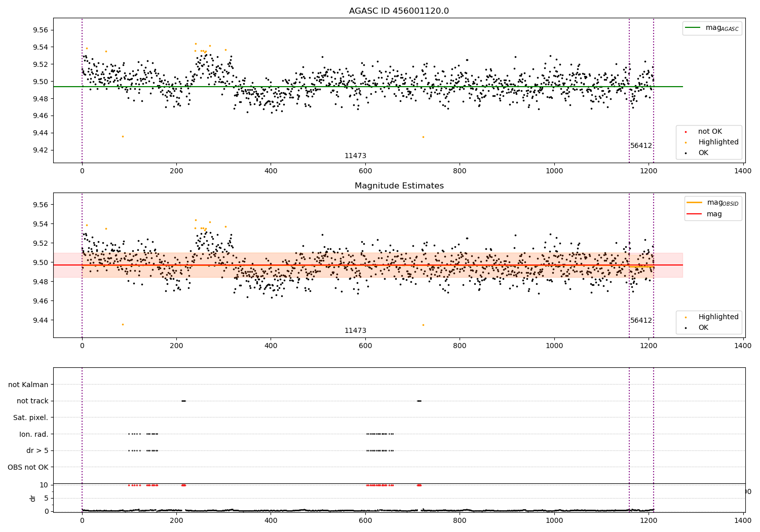Click orange line sample beside mag OBSID legend
Viewport: 760px width, 532px height.
(x=694, y=203)
